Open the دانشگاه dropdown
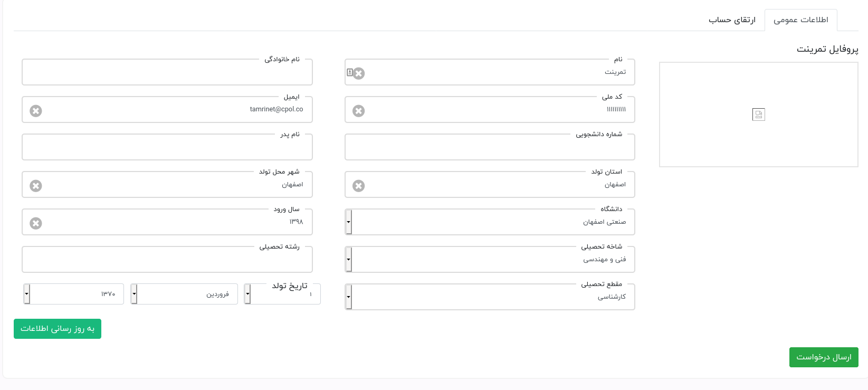 pos(490,222)
